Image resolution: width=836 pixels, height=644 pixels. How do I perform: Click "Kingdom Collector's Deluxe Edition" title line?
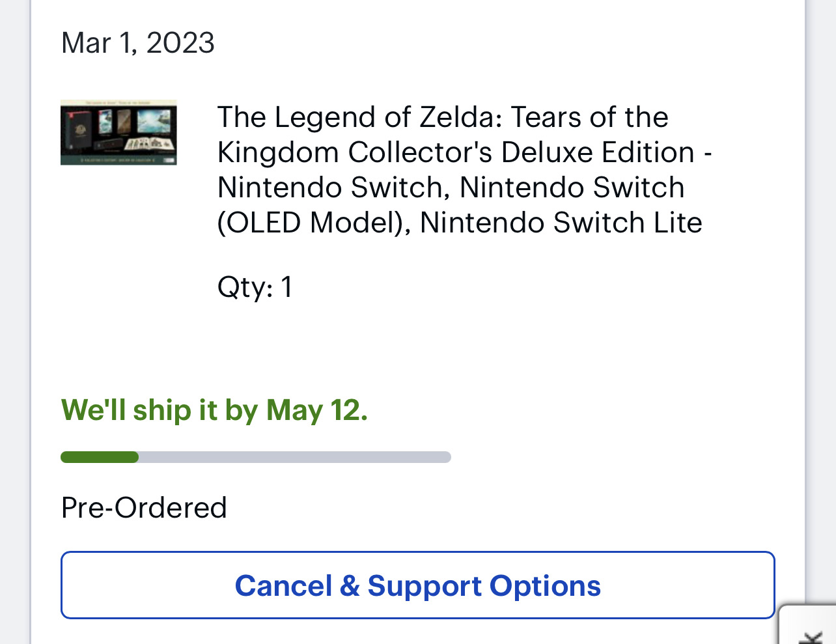[456, 152]
